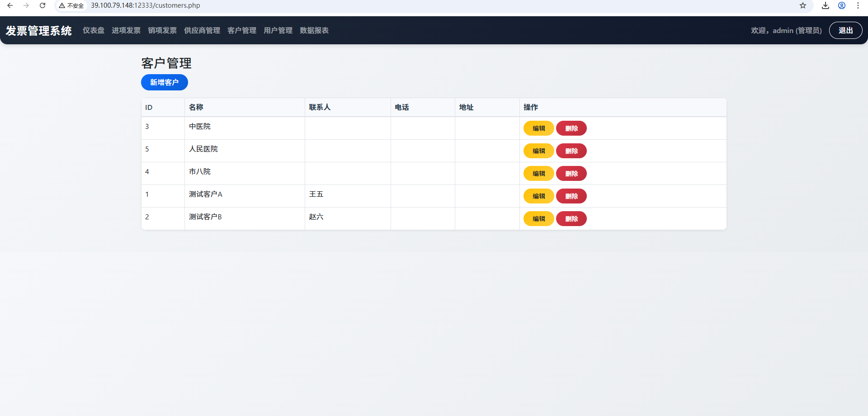Open Chrome three-dot menu
The height and width of the screenshot is (416, 868).
tap(858, 5)
